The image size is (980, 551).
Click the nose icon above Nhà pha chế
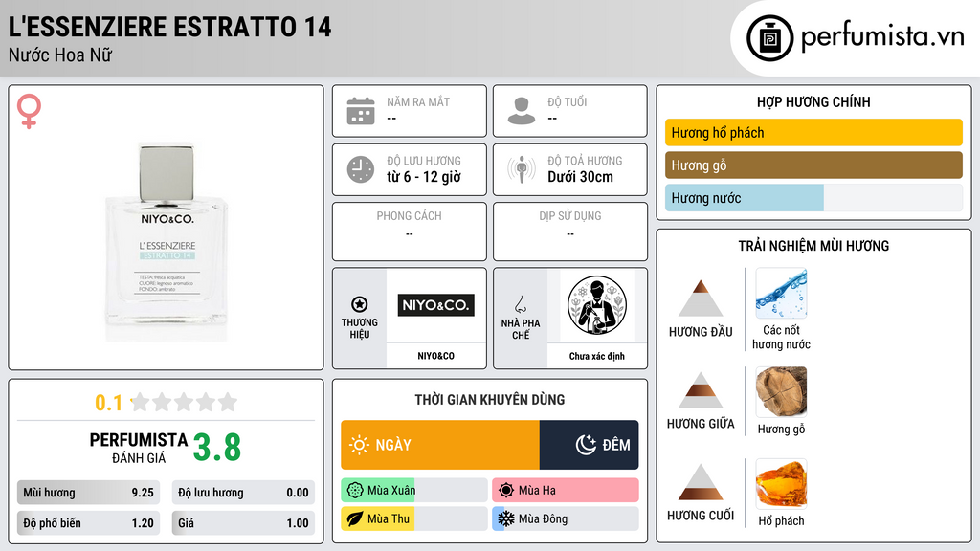520,304
